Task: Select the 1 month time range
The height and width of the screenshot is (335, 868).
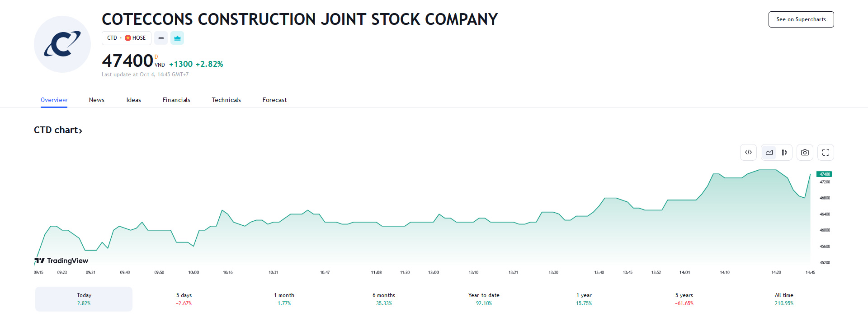Action: coord(284,299)
